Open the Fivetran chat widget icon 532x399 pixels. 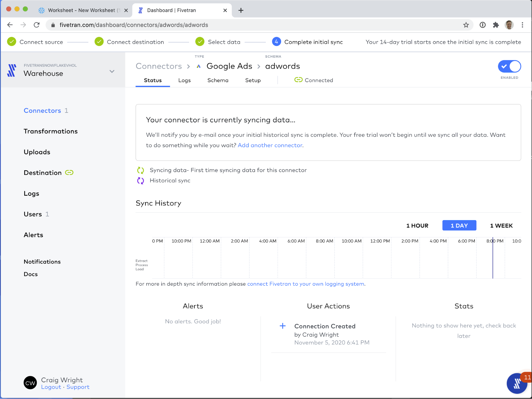click(x=517, y=383)
